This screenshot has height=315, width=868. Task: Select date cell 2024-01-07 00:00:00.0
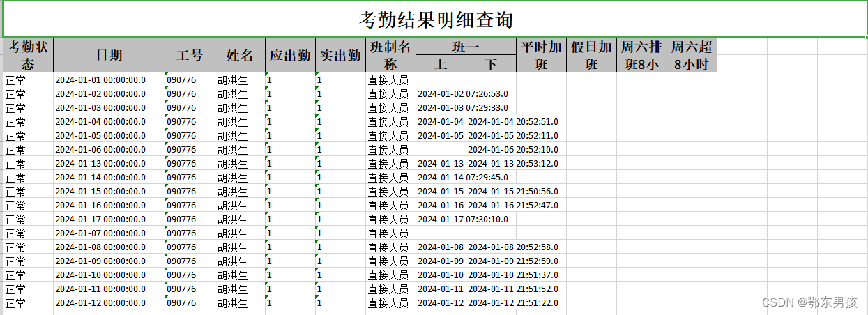point(109,233)
